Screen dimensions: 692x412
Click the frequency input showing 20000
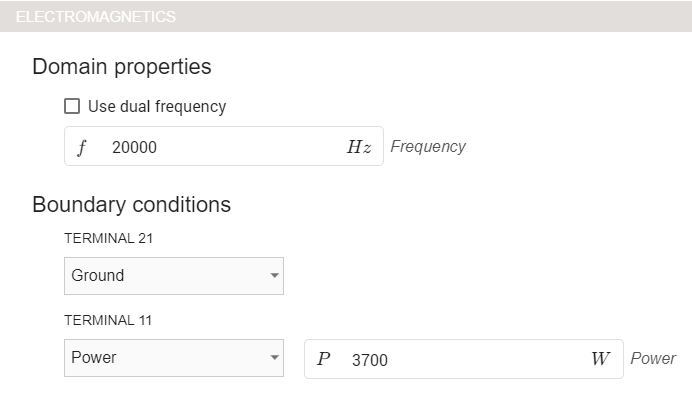pyautogui.click(x=220, y=147)
